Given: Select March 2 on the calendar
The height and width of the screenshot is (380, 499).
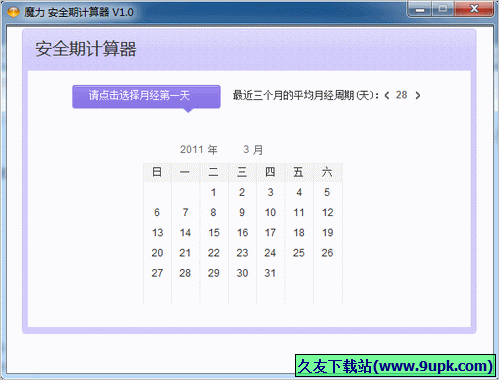Looking at the screenshot, I should (242, 192).
